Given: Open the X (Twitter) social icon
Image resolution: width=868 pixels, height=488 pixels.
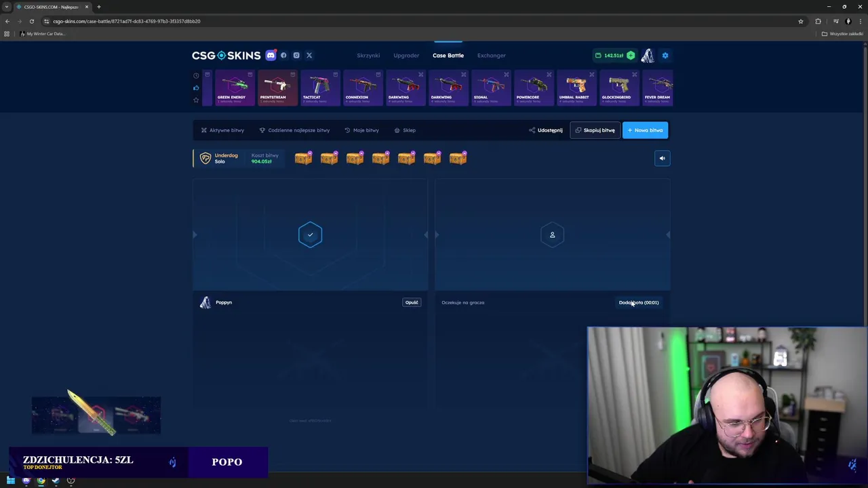Looking at the screenshot, I should (x=309, y=56).
